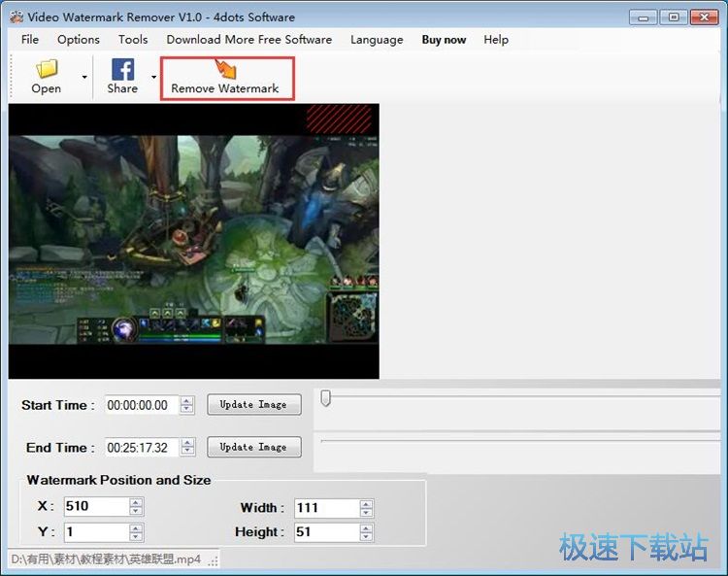Click the Facebook Share icon

point(122,69)
